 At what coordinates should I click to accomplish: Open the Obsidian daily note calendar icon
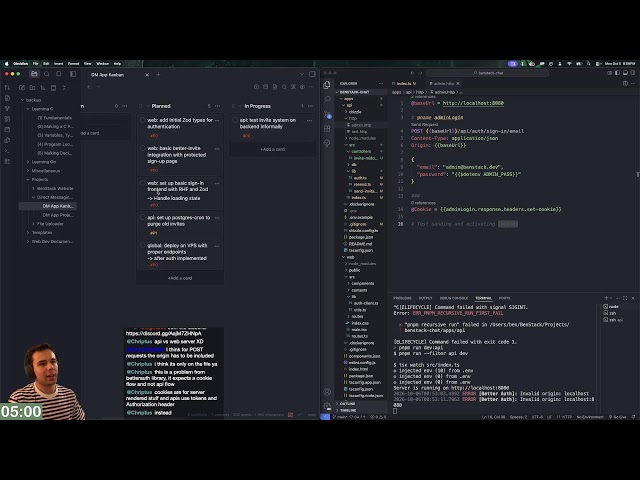click(x=7, y=129)
